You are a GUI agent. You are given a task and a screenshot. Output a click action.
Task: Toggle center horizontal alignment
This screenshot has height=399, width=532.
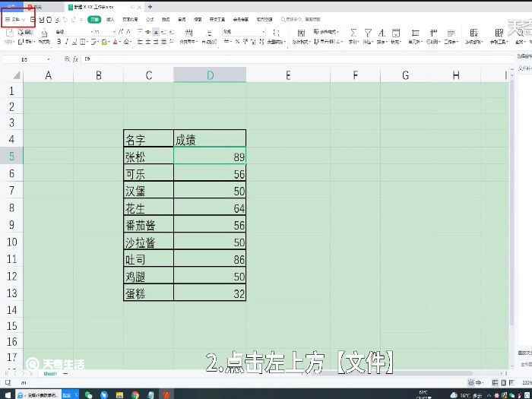(x=148, y=42)
